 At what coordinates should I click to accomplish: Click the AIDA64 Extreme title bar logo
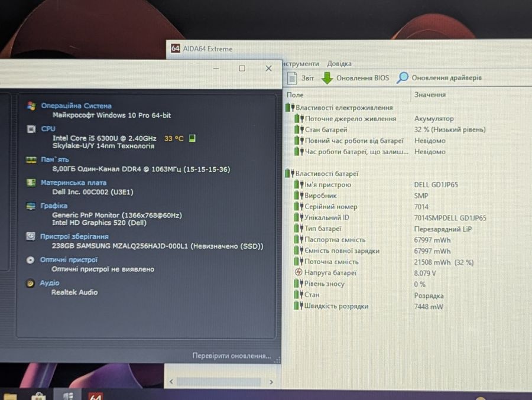[175, 48]
